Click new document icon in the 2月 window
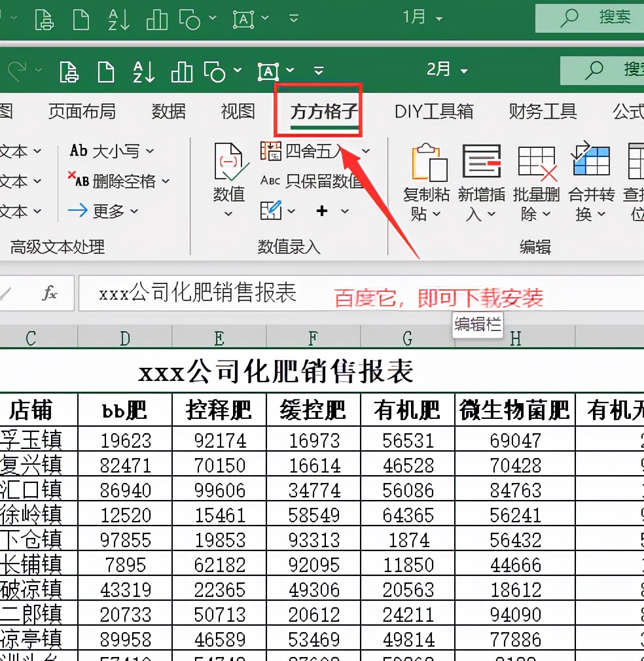Screen dimensions: 644x661 pyautogui.click(x=106, y=71)
